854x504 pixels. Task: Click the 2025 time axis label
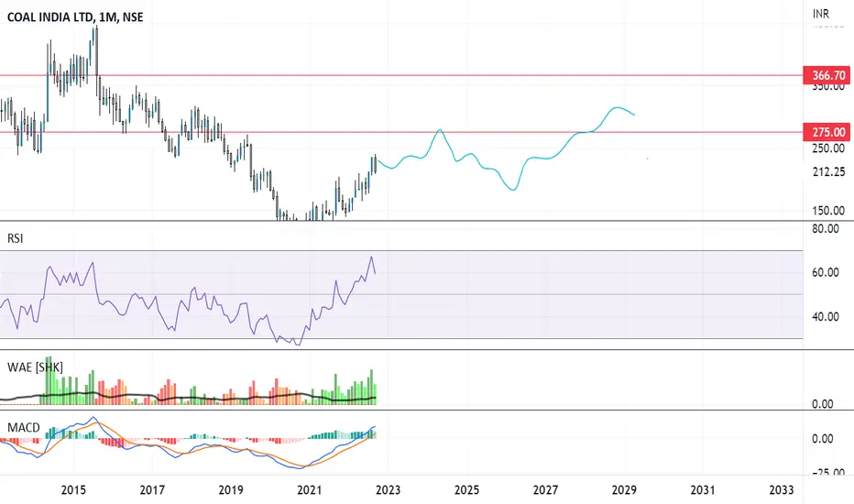click(x=466, y=490)
